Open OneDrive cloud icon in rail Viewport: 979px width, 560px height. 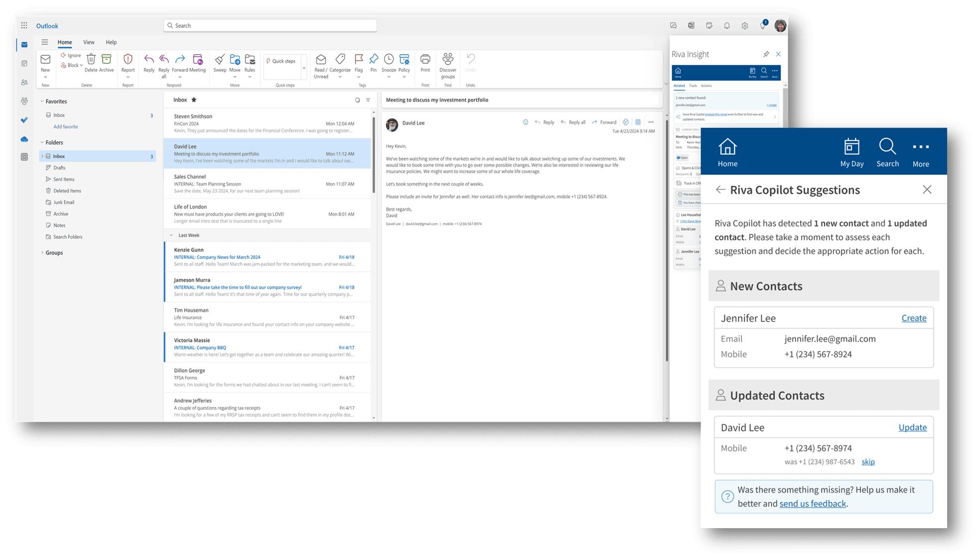(24, 139)
